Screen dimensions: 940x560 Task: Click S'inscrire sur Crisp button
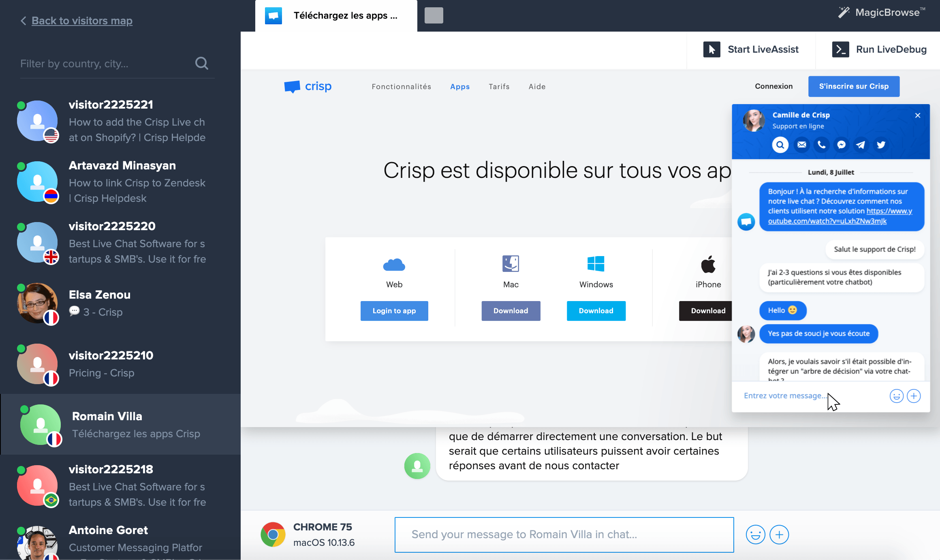pyautogui.click(x=854, y=86)
